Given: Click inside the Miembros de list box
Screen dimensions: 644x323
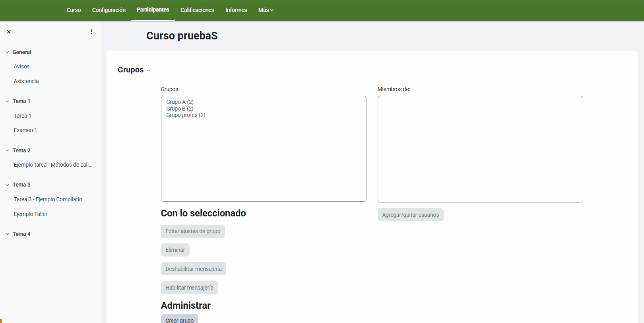Looking at the screenshot, I should pos(480,149).
